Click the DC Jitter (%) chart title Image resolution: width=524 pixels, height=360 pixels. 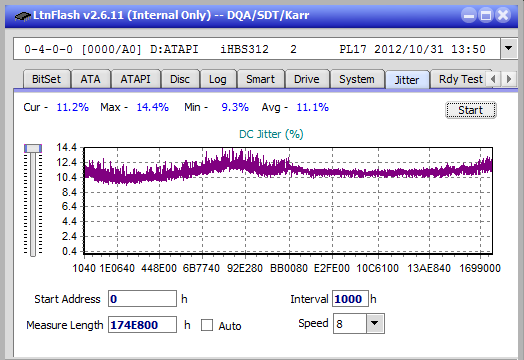point(271,134)
